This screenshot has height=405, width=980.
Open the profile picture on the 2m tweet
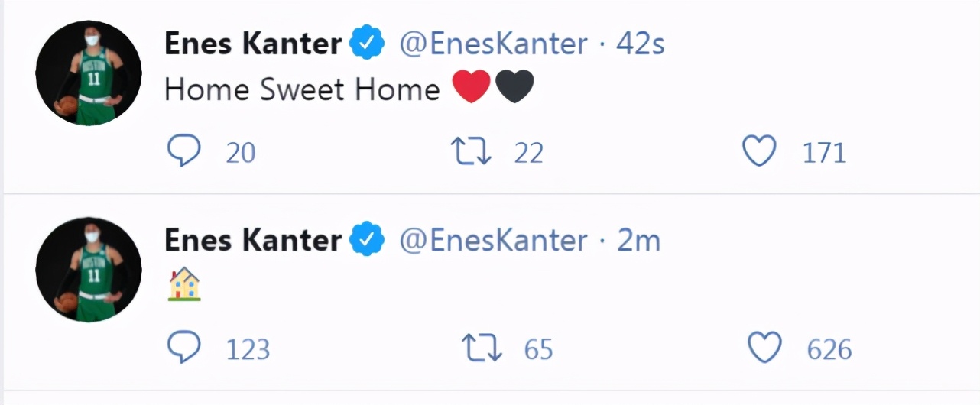coord(88,270)
